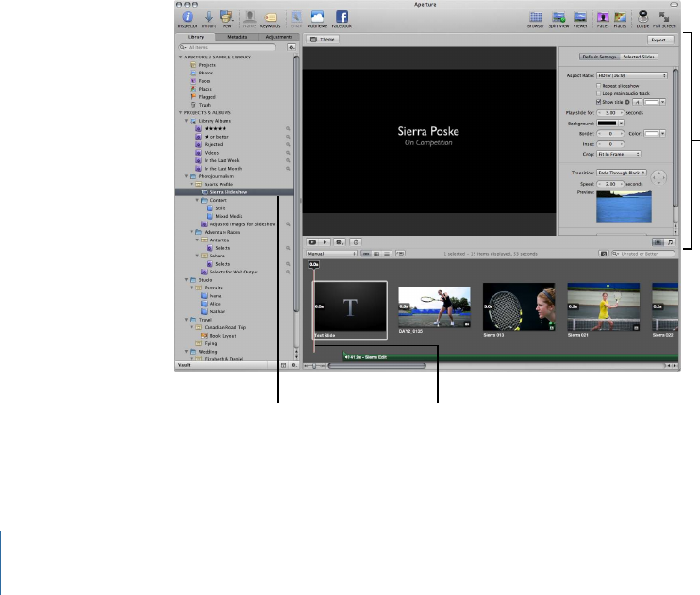This screenshot has height=595, width=700.
Task: Click the Import arrow icon
Action: [208, 17]
